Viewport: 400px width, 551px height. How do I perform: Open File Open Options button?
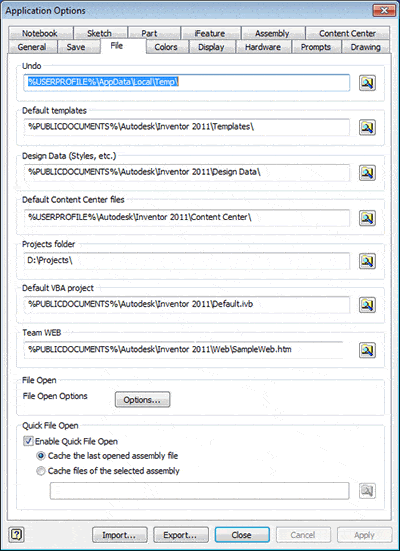coord(142,400)
